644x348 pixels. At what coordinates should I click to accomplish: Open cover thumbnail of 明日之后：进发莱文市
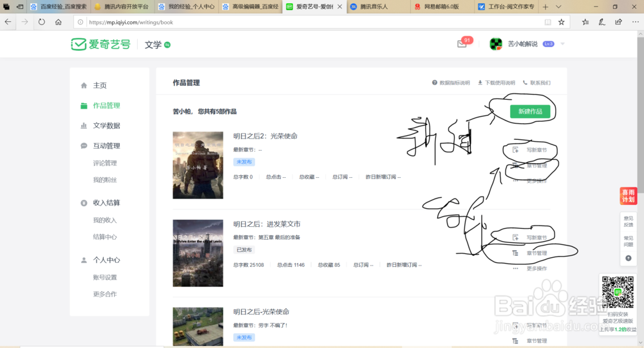pyautogui.click(x=198, y=253)
